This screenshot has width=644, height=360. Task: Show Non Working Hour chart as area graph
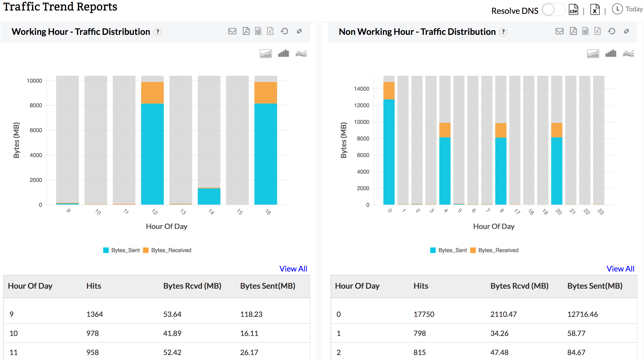[x=593, y=53]
